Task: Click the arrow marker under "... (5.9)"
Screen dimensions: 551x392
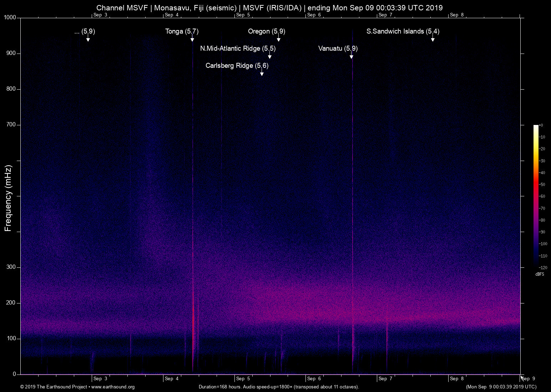Action: pyautogui.click(x=88, y=38)
